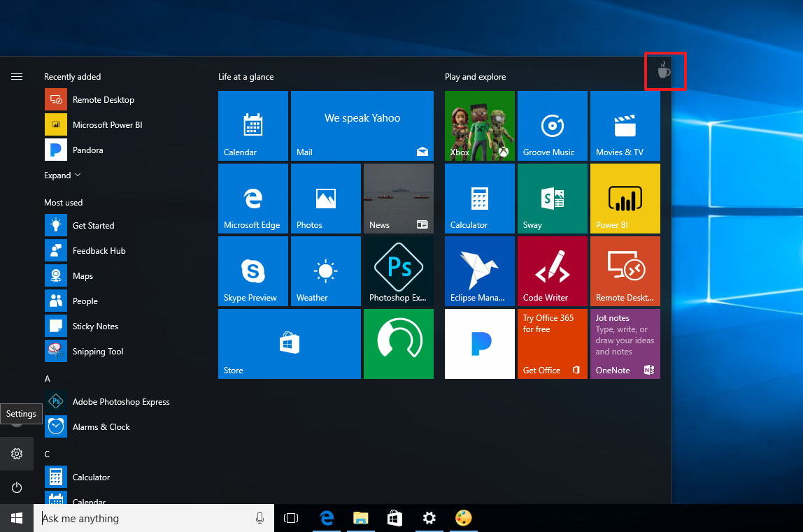Open Store from the taskbar
Image resolution: width=803 pixels, height=532 pixels.
(x=395, y=518)
